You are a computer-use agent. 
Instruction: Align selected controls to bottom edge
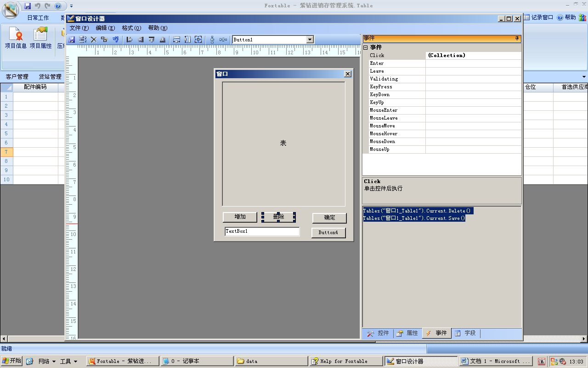[163, 40]
